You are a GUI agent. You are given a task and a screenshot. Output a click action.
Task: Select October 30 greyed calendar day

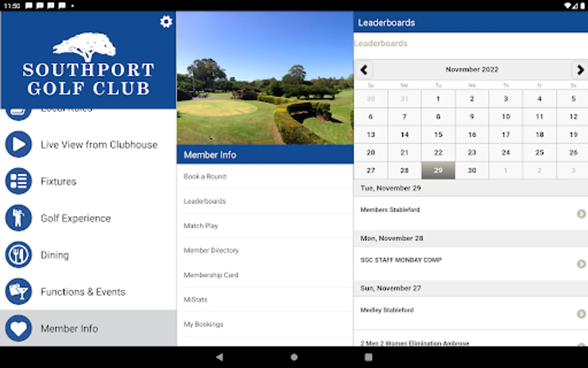(x=371, y=99)
